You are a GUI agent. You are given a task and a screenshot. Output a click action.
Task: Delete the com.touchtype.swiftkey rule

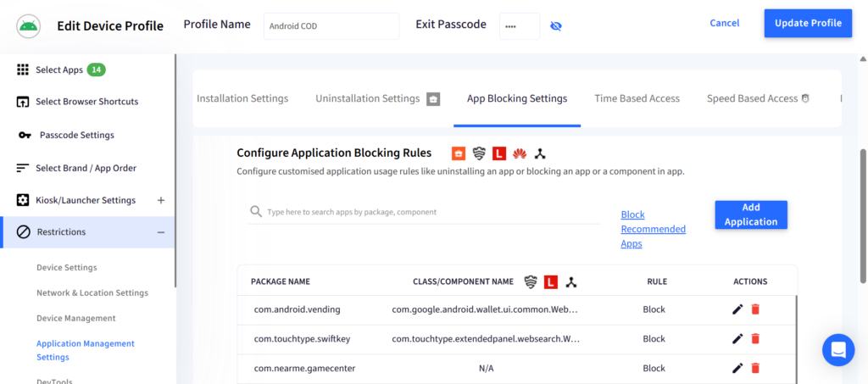pos(755,338)
